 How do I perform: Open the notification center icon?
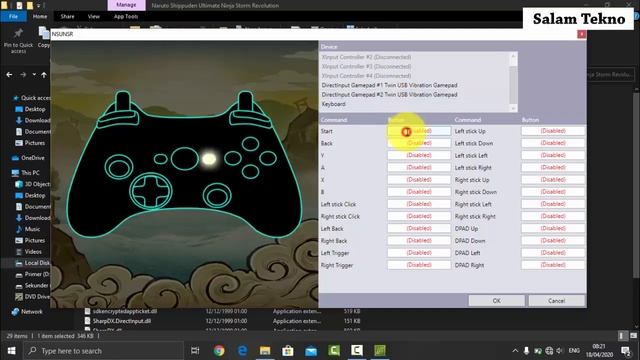click(x=625, y=351)
